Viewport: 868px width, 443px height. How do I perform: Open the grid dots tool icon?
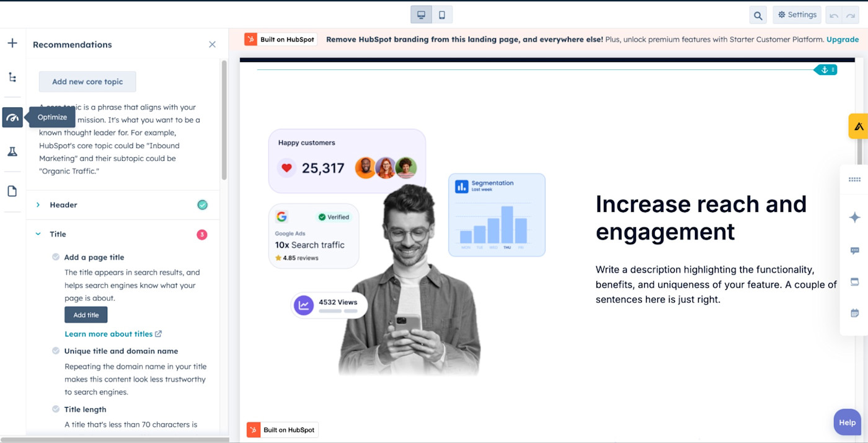click(855, 180)
